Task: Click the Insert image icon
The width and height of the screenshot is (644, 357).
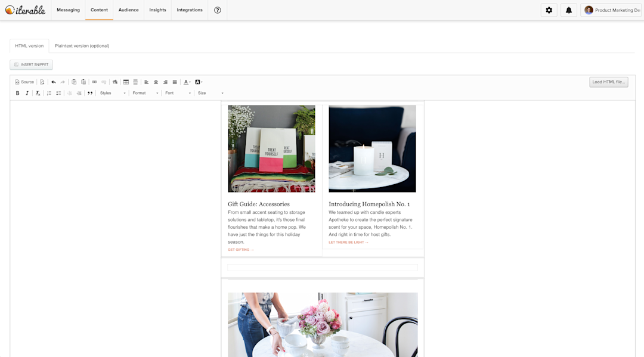Action: [x=115, y=82]
